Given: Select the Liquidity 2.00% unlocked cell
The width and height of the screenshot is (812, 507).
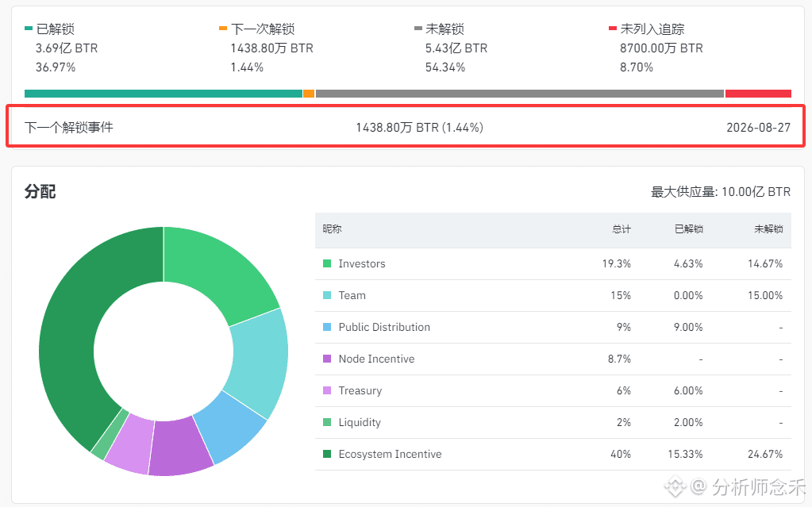Looking at the screenshot, I should (688, 423).
